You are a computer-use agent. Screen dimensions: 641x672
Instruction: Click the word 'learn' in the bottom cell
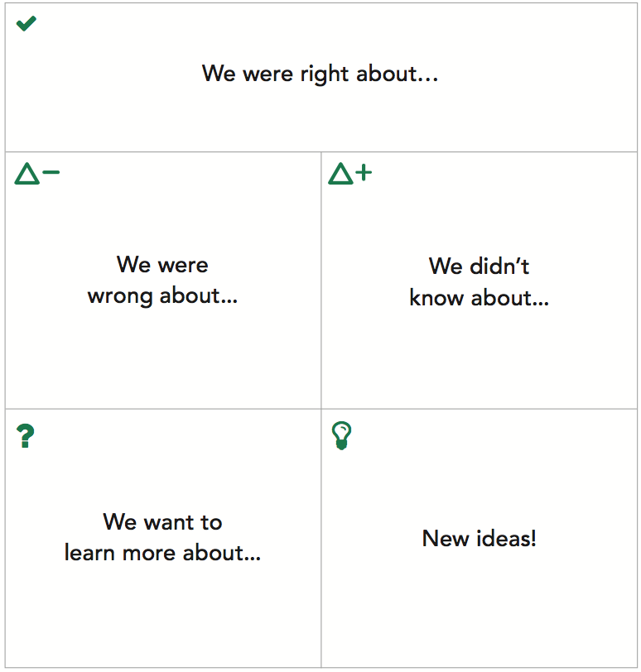click(x=89, y=553)
